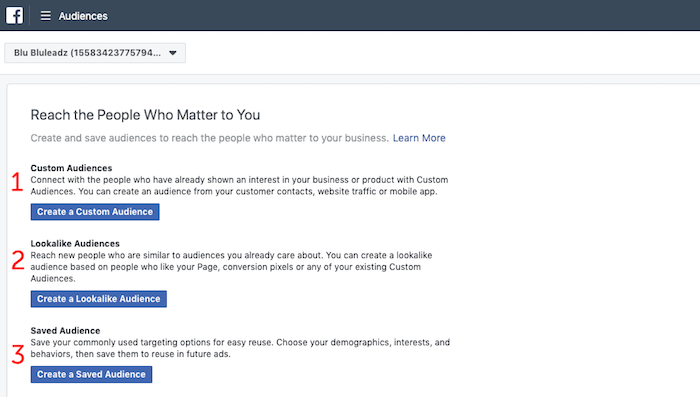
Task: Click the 'Create and save audiences' subtitle text
Action: pyautogui.click(x=209, y=138)
